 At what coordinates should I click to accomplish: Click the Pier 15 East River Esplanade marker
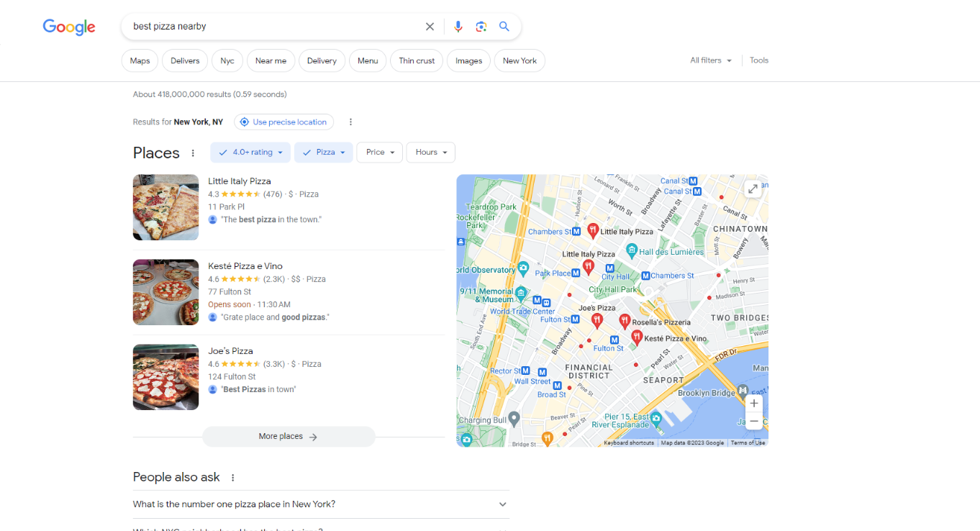655,419
